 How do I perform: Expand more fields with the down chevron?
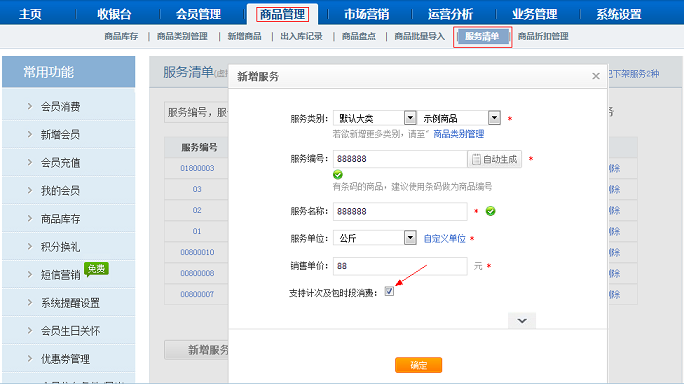coord(522,321)
